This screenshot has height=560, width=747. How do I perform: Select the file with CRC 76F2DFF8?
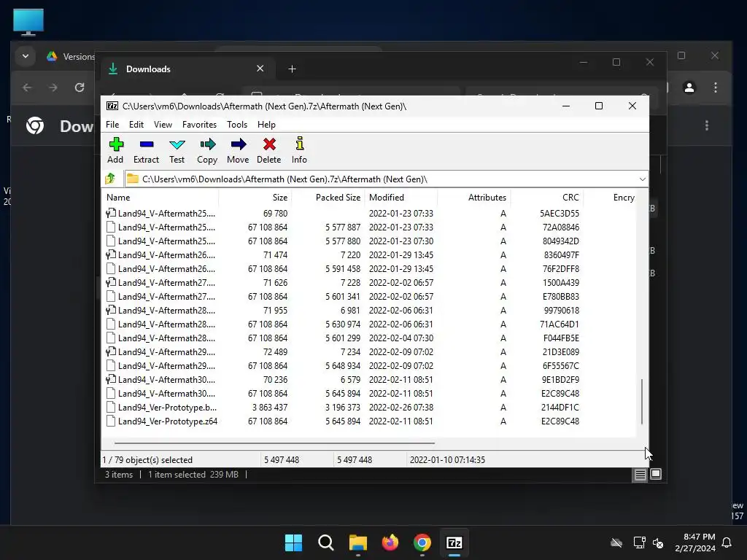368,268
